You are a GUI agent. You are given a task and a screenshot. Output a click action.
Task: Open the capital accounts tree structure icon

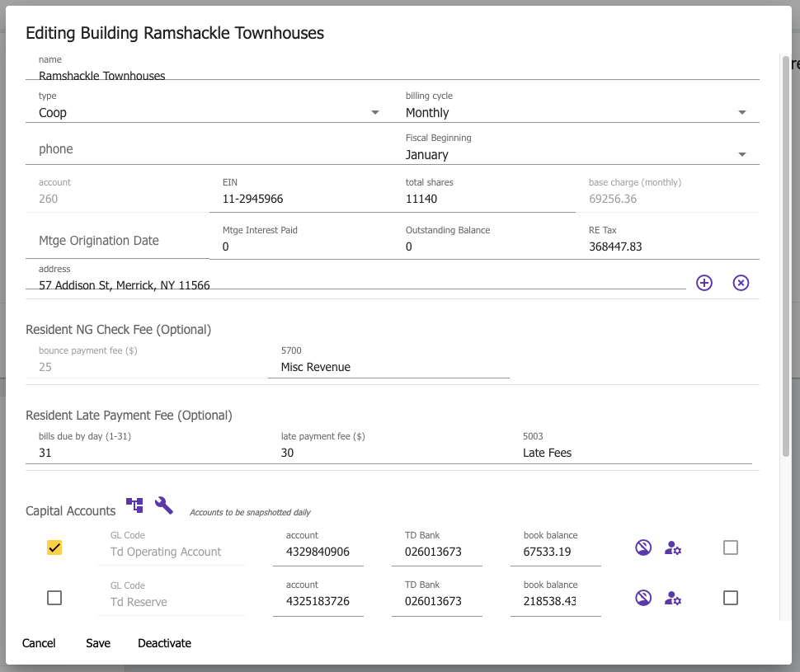coord(134,505)
